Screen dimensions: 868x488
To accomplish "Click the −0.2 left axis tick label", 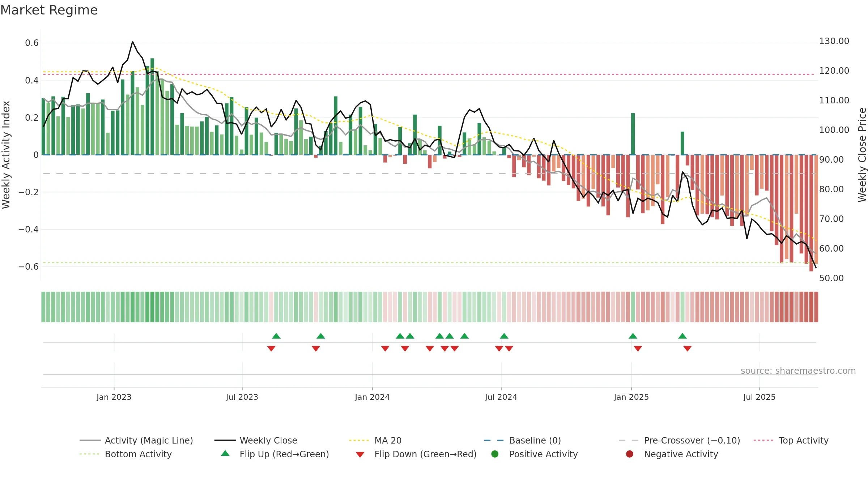I will [x=29, y=192].
